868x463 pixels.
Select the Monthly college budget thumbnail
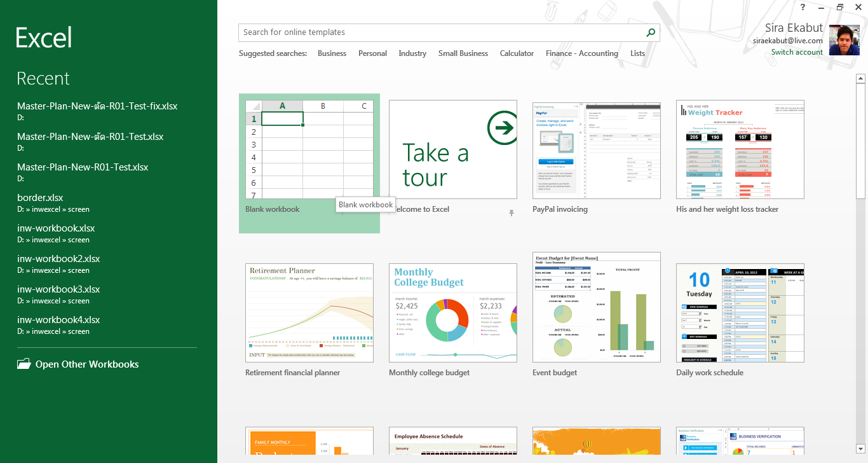coord(453,313)
